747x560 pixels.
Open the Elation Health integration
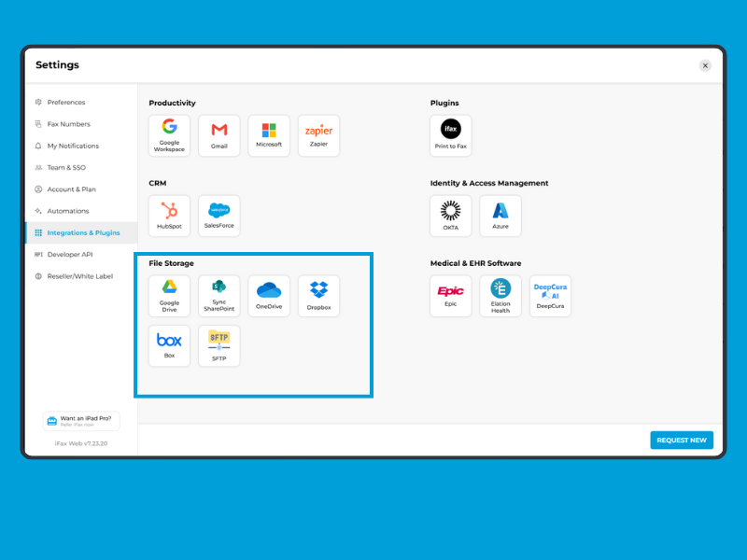(500, 296)
